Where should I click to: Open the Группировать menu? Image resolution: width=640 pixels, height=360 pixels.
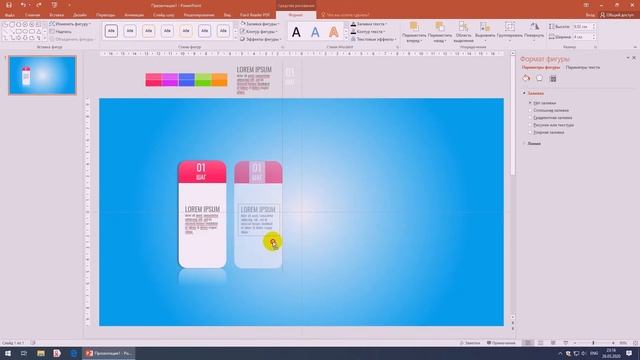tap(509, 31)
